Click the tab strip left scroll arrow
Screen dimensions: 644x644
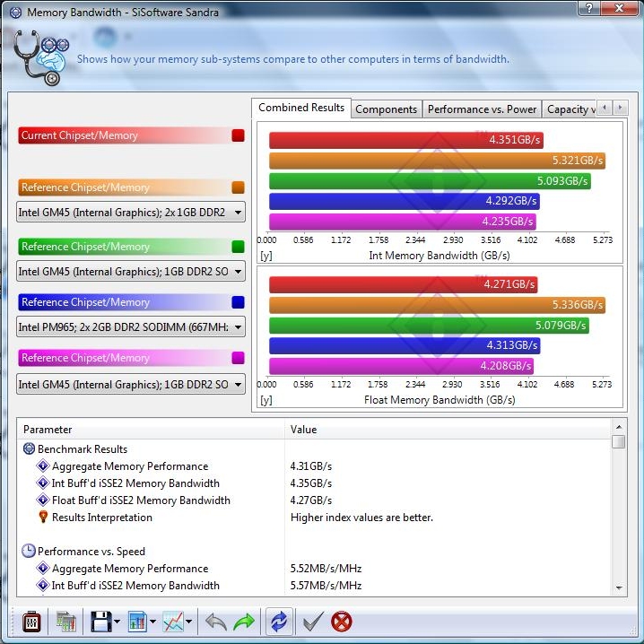(x=605, y=108)
